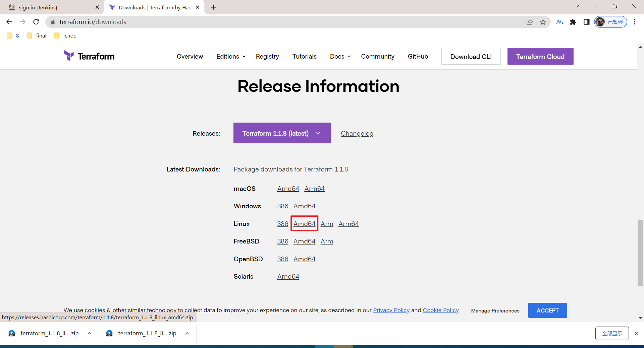Open the Changelog link
The width and height of the screenshot is (644, 348).
tap(357, 133)
